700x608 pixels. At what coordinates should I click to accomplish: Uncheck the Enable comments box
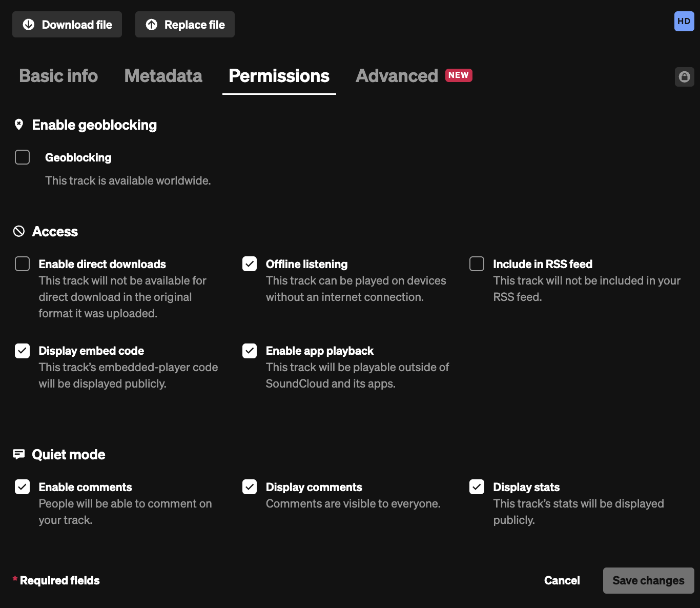pos(23,487)
